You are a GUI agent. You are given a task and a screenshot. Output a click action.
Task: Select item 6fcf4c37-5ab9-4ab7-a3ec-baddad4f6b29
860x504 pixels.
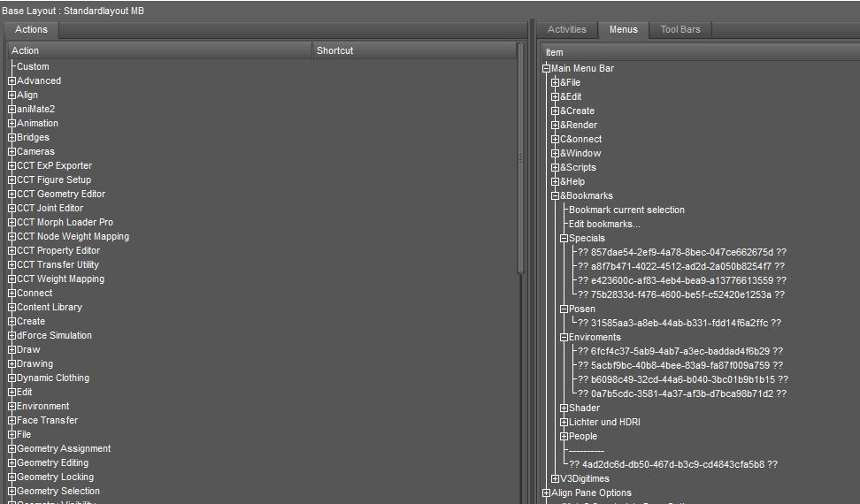click(x=680, y=351)
